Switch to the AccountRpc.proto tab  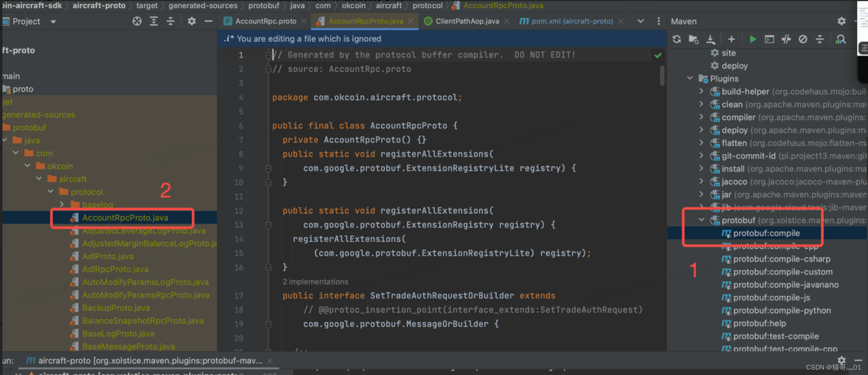coord(265,21)
